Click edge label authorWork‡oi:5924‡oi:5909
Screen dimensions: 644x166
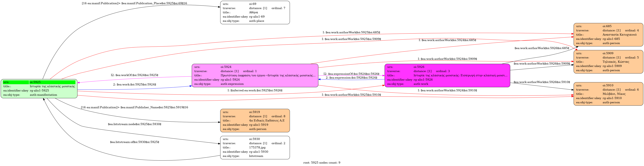(x=447, y=59)
